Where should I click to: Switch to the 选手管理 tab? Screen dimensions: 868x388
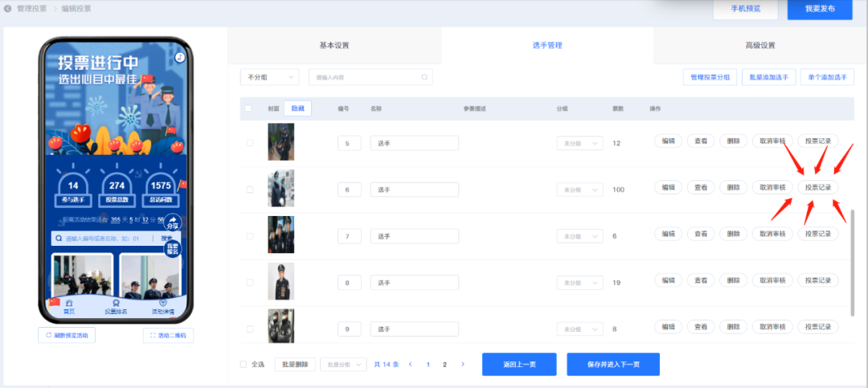(547, 45)
